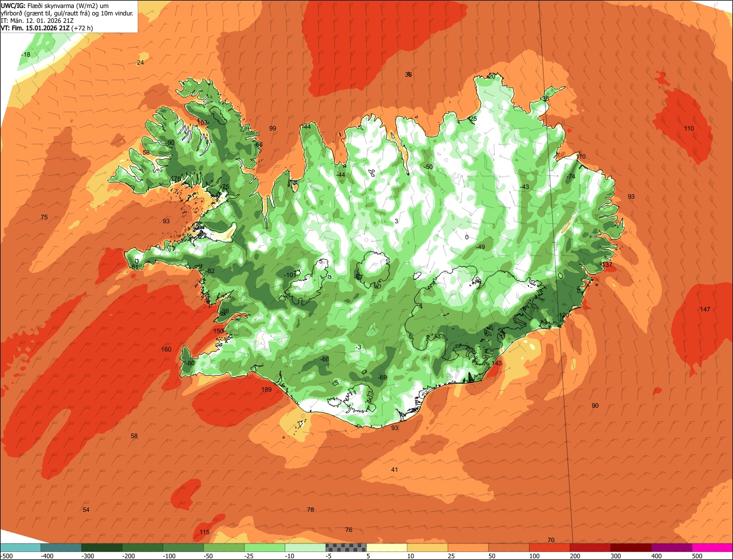This screenshot has width=733, height=560.
Task: Click the '24' flux value on the map
Action: (x=140, y=62)
